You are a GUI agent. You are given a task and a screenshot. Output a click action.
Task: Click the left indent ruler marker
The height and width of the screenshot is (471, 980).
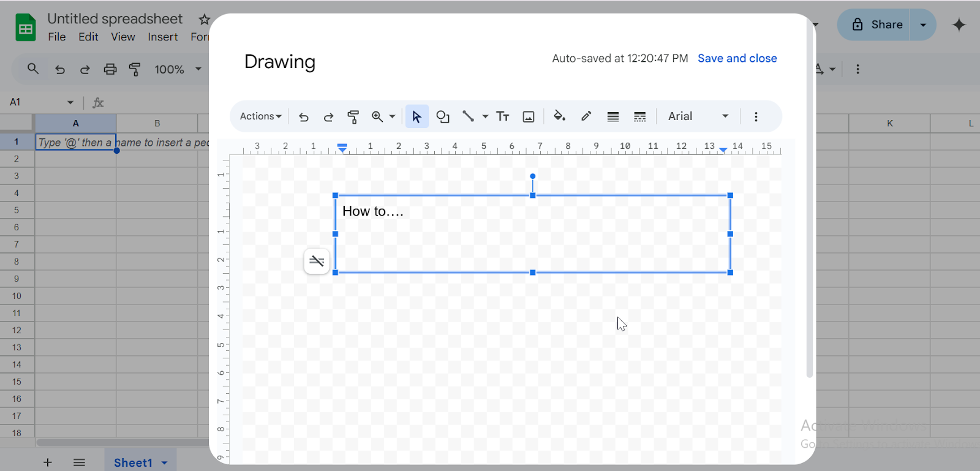point(342,148)
